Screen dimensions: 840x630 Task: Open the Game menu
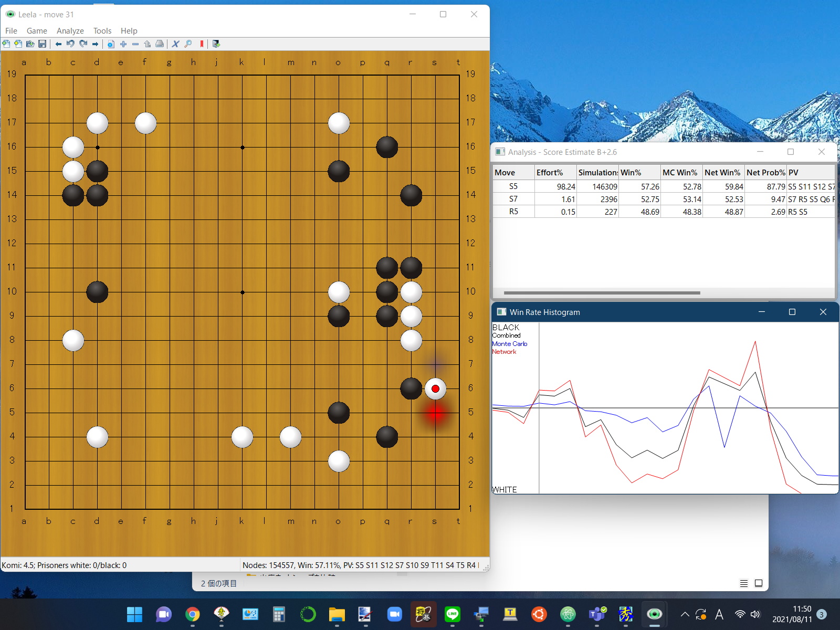click(37, 31)
